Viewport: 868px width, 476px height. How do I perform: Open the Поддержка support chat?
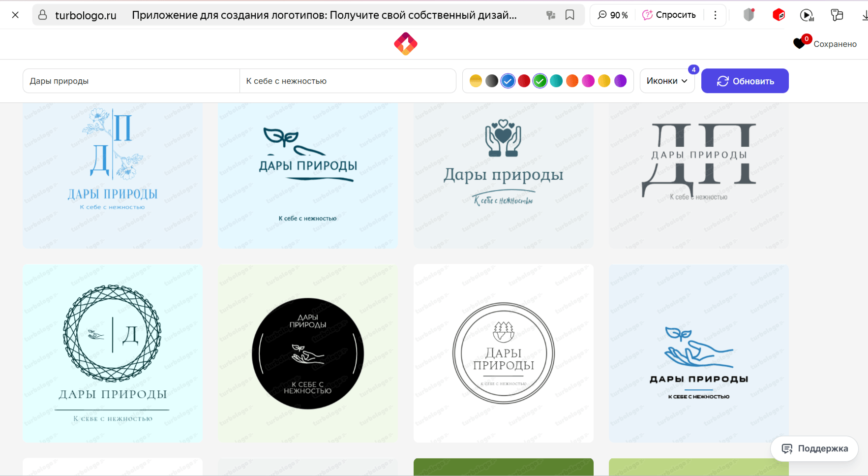pyautogui.click(x=814, y=448)
